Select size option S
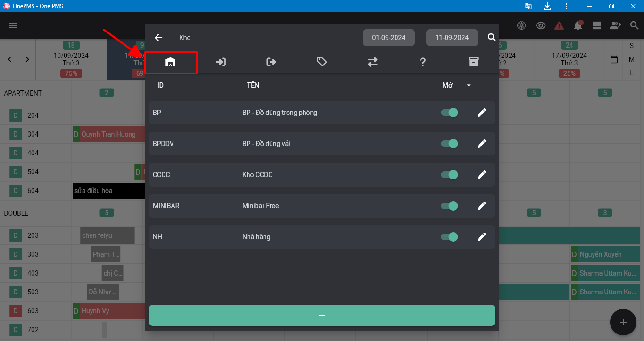This screenshot has width=644, height=341. [632, 46]
